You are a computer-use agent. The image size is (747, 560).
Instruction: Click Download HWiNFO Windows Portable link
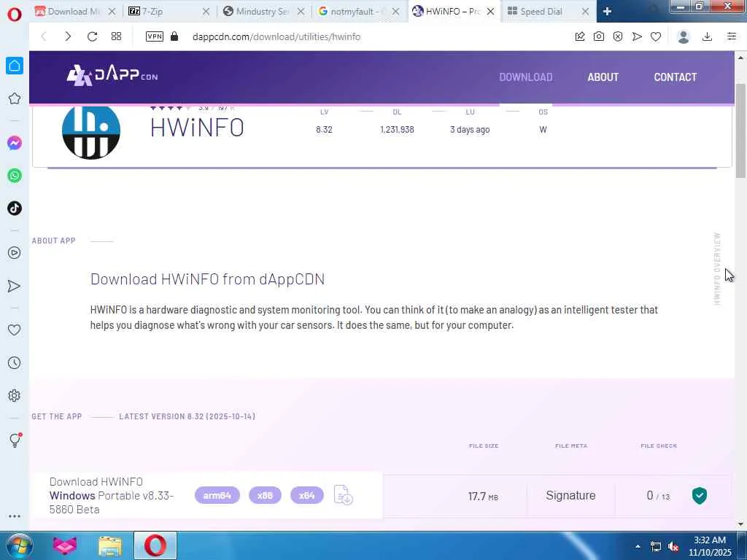(x=112, y=495)
